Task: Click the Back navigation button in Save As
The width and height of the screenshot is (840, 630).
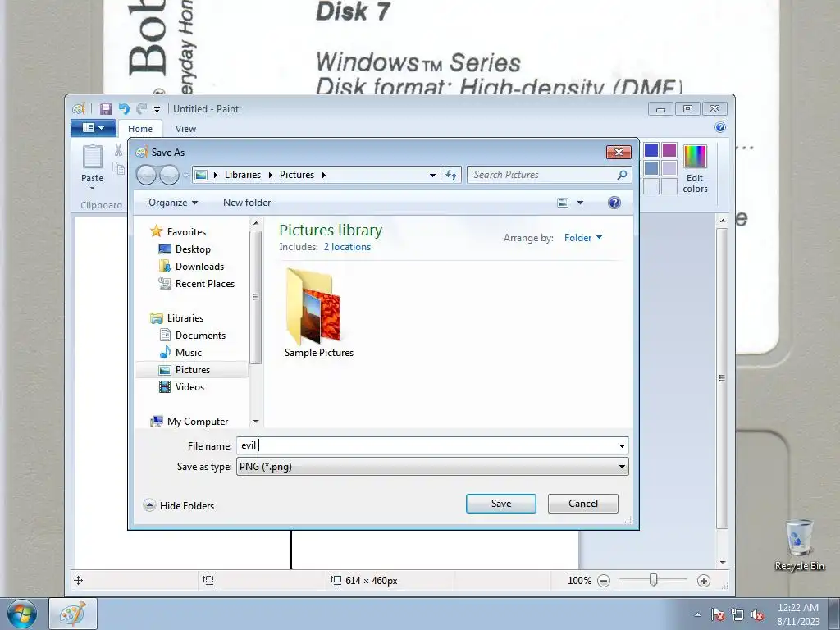Action: tap(146, 175)
